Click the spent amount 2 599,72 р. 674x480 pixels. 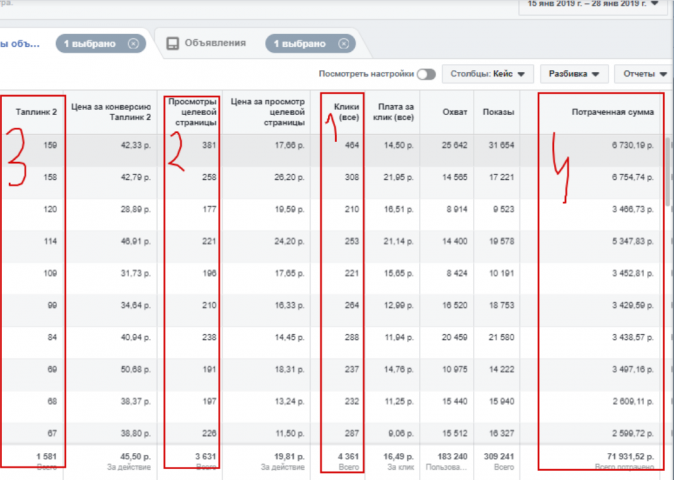632,434
